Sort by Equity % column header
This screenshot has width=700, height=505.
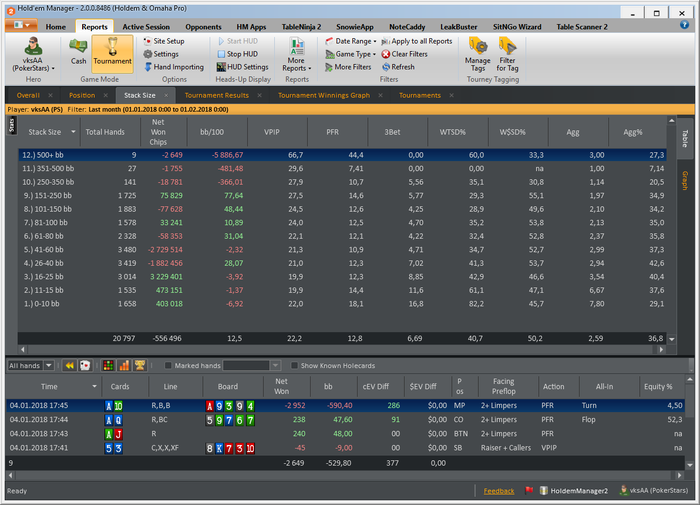point(661,386)
